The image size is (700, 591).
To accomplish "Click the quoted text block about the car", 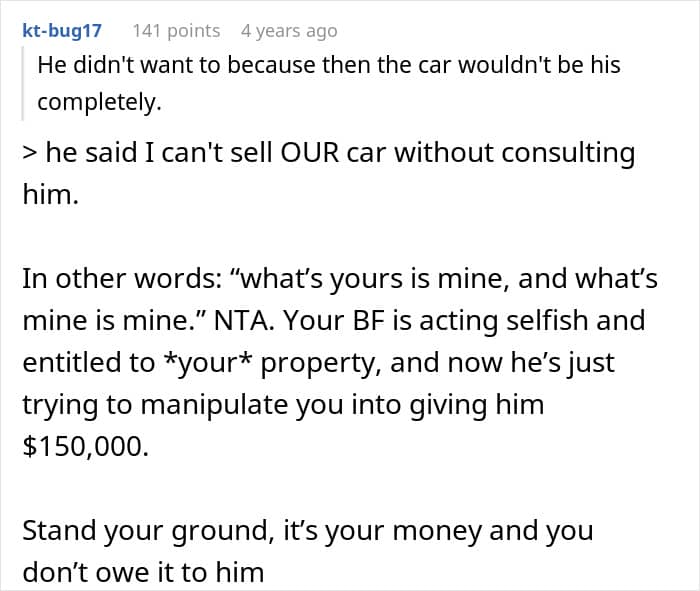I will [329, 83].
